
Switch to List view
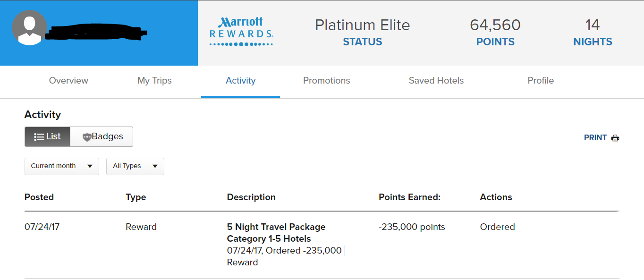point(47,136)
